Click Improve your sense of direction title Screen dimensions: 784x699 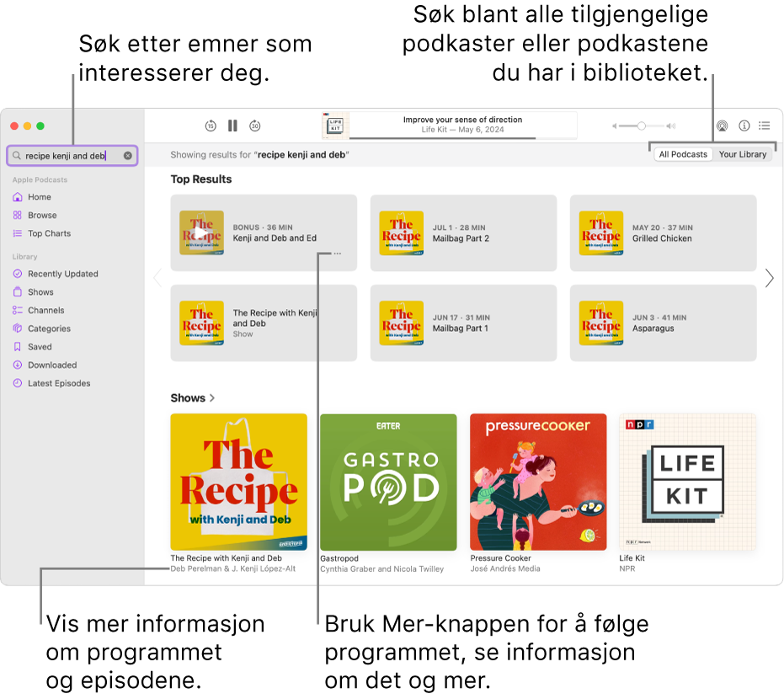(462, 120)
